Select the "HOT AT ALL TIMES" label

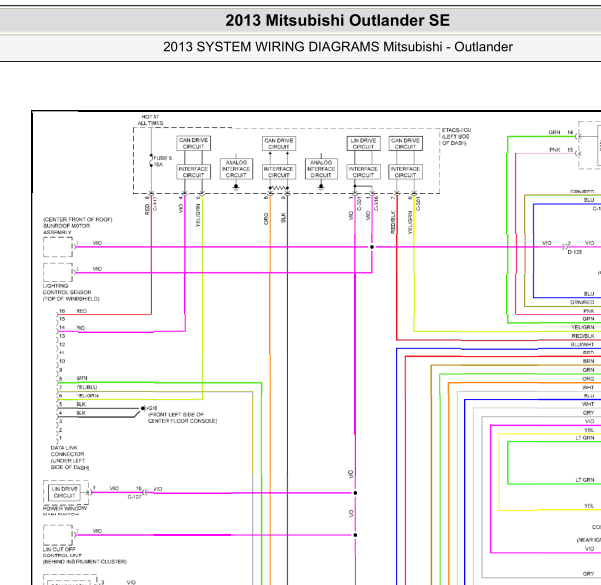150,120
